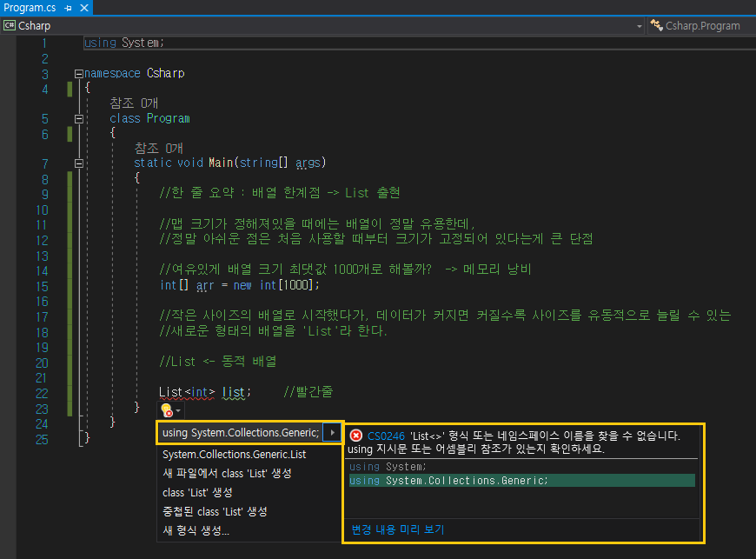
Task: Open the Csharp project dropdown
Action: [640, 26]
